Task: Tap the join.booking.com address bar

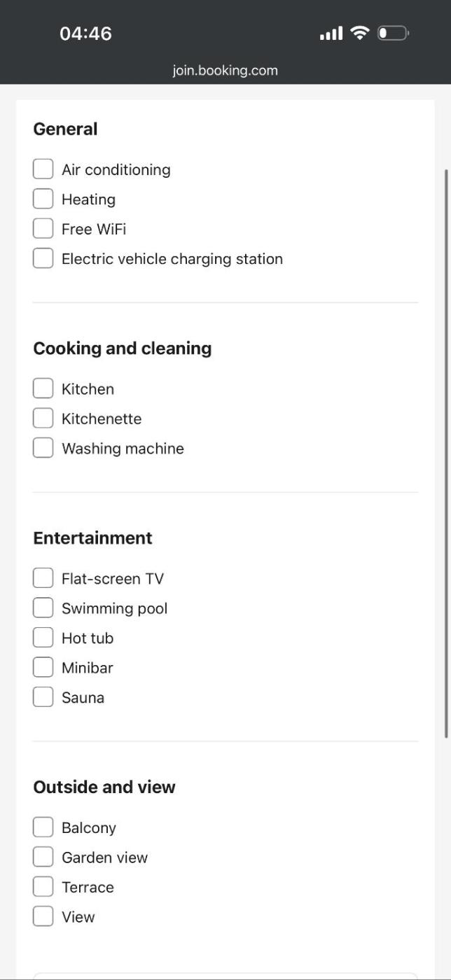Action: 225,70
